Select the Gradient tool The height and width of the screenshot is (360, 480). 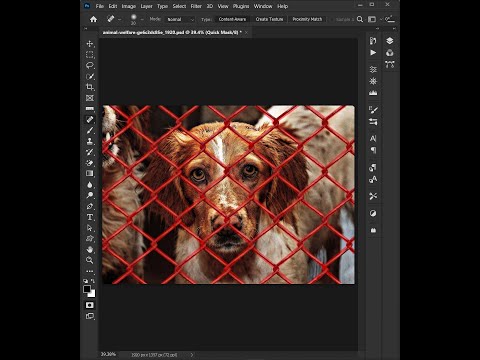pyautogui.click(x=90, y=173)
